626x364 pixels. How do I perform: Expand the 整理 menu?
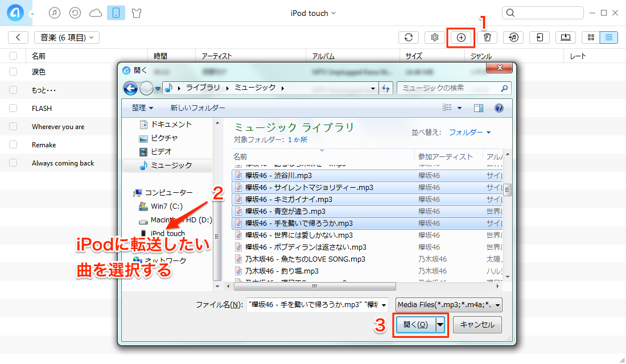click(x=142, y=107)
